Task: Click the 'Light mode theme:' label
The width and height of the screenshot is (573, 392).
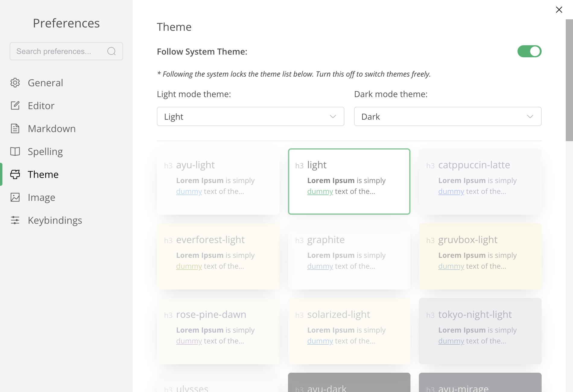Action: pos(194,94)
